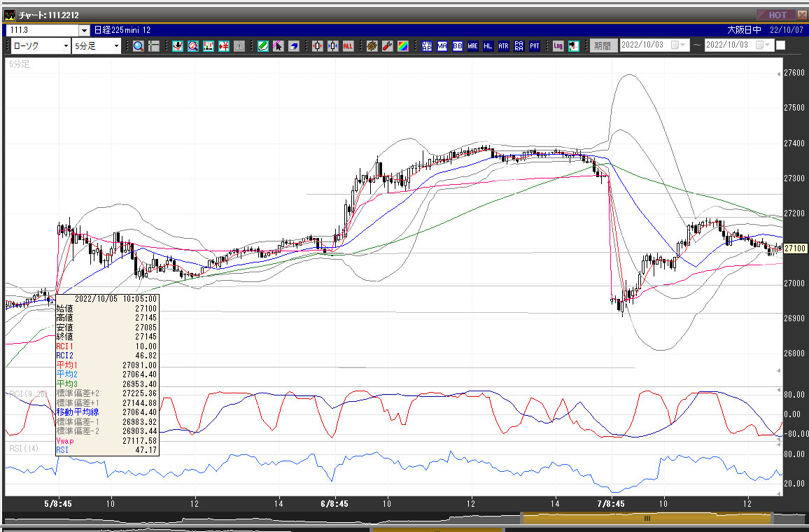The width and height of the screenshot is (809, 532).
Task: Toggle the BB Bollinger Bands icon
Action: (458, 46)
